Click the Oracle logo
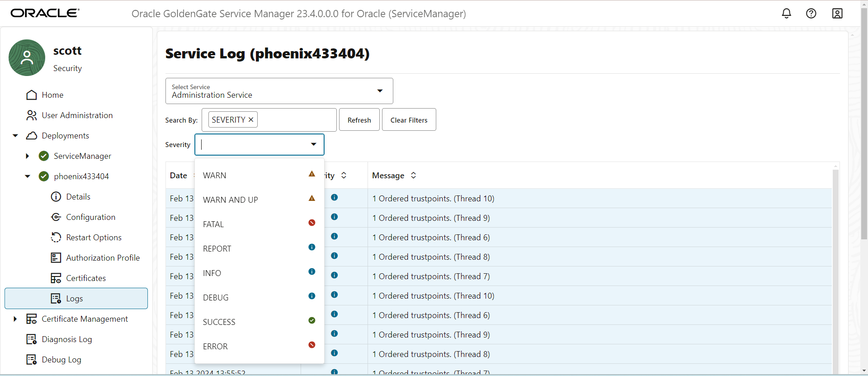 point(45,13)
